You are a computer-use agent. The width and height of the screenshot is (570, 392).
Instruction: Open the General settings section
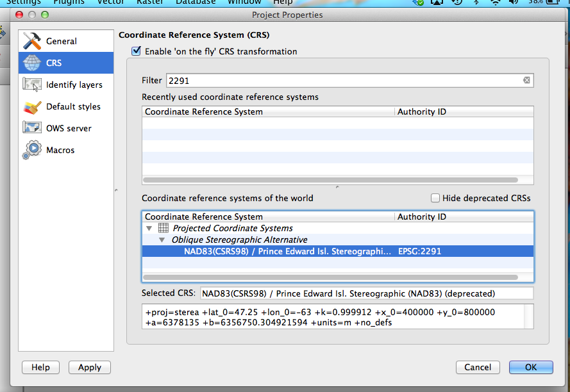61,42
